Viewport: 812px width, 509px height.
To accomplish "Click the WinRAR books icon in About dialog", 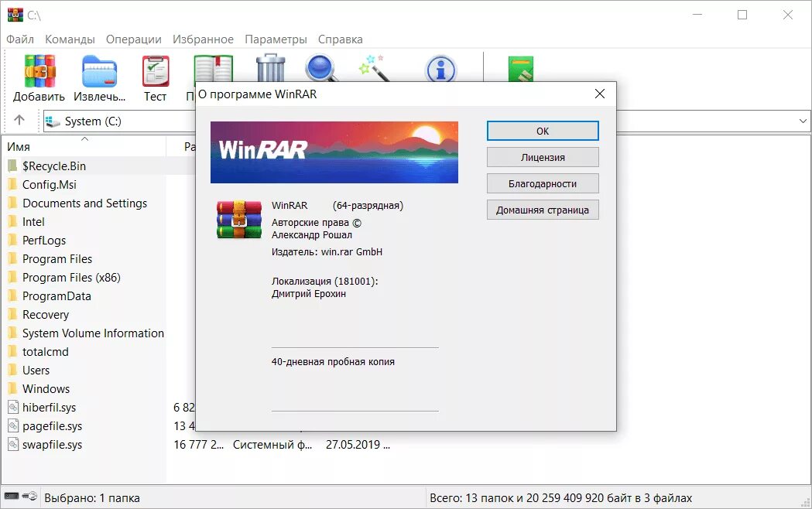I will point(238,220).
